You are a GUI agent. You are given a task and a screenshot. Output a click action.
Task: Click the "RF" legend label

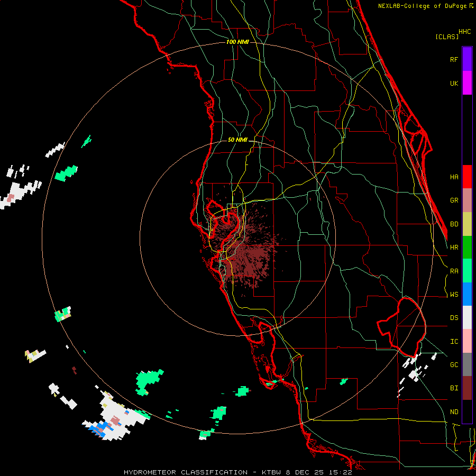(454, 59)
